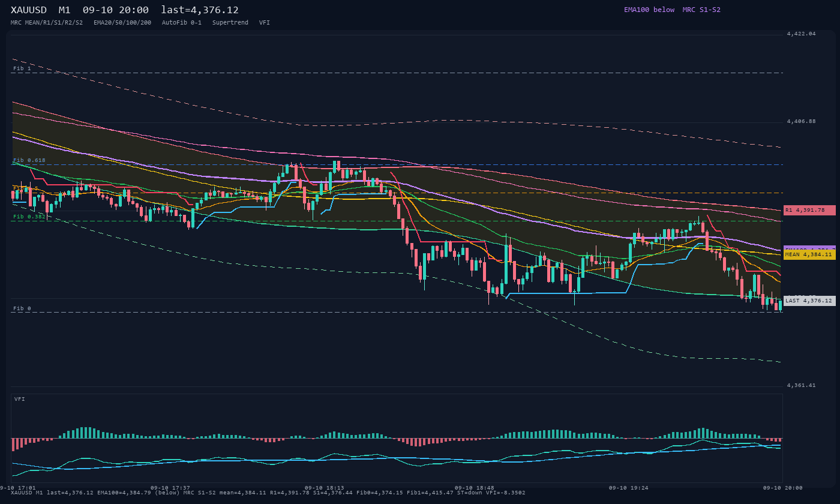
Task: Click the 'Supertrend' legend entry
Action: (230, 22)
